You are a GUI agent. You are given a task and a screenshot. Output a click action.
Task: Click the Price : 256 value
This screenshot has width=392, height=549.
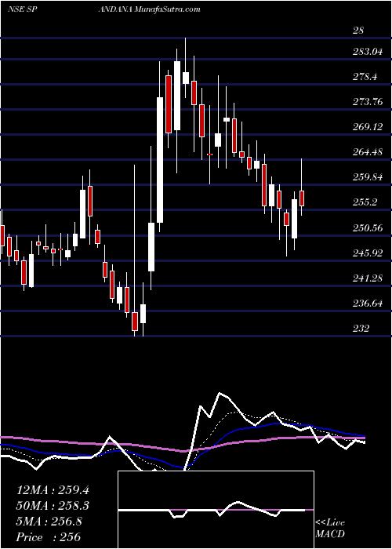(x=49, y=537)
